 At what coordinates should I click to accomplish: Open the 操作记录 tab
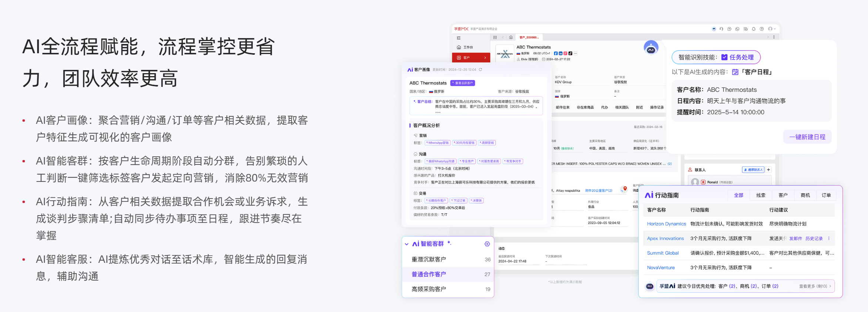tap(657, 108)
